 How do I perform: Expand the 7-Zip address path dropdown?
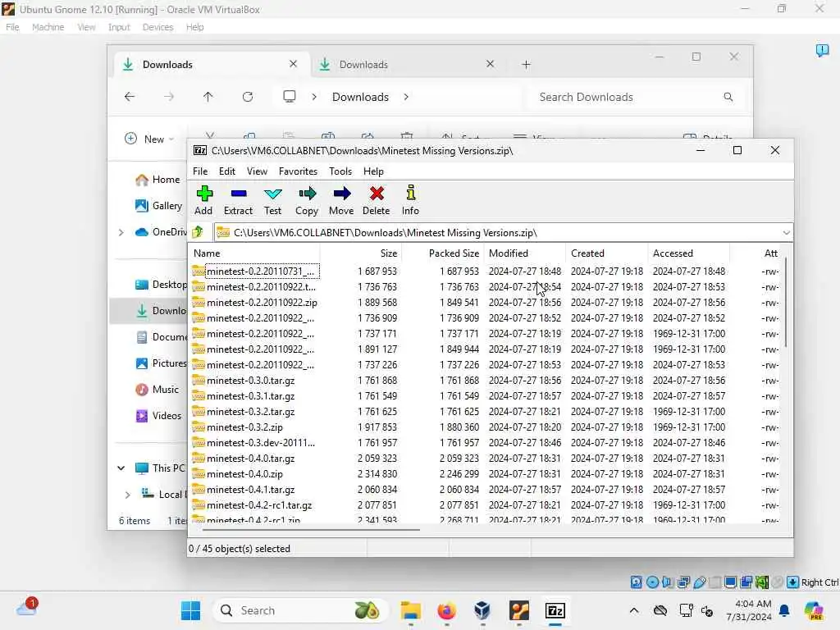[x=785, y=232]
